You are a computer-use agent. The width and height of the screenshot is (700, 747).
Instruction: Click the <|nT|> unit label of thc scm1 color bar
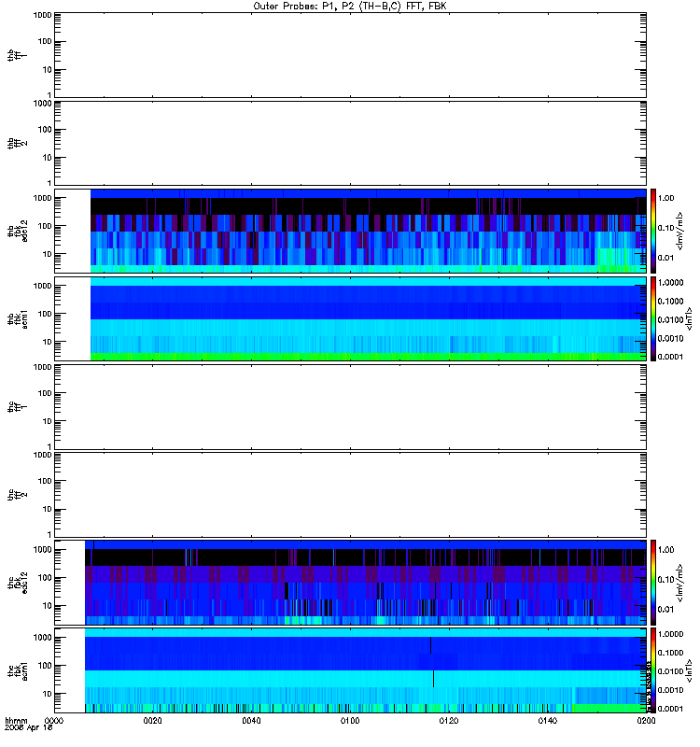pyautogui.click(x=688, y=670)
